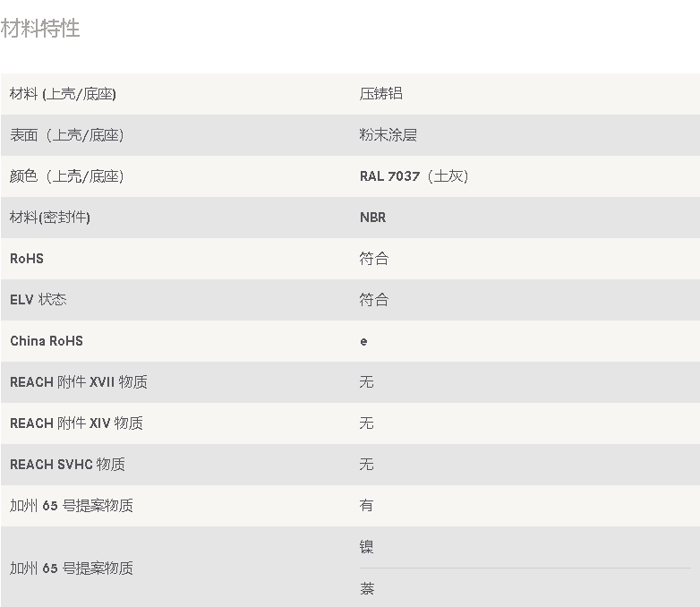Click the 材料 (上壳/底座) row label
Image resolution: width=700 pixels, height=607 pixels.
click(63, 94)
